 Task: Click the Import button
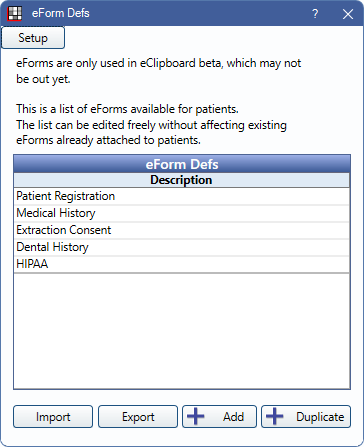coord(53,417)
